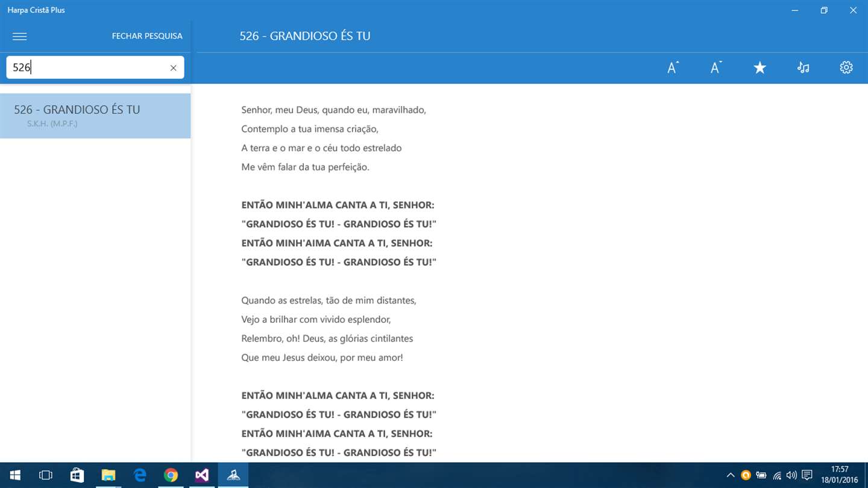Image resolution: width=868 pixels, height=488 pixels.
Task: Open File Explorer from the taskbar
Action: tap(108, 475)
